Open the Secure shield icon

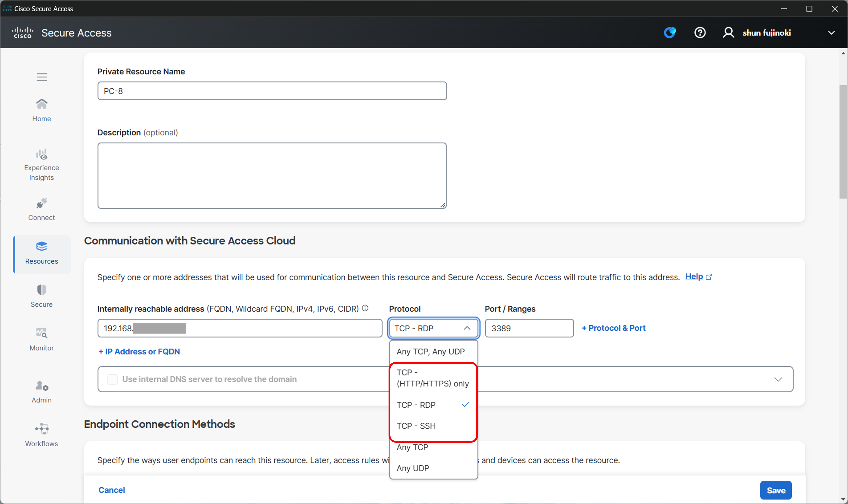pos(42,290)
